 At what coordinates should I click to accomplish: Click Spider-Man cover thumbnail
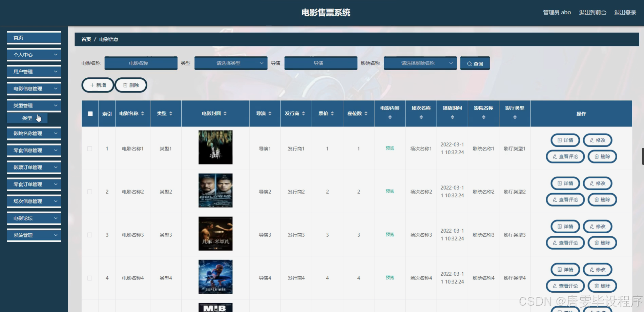click(215, 276)
